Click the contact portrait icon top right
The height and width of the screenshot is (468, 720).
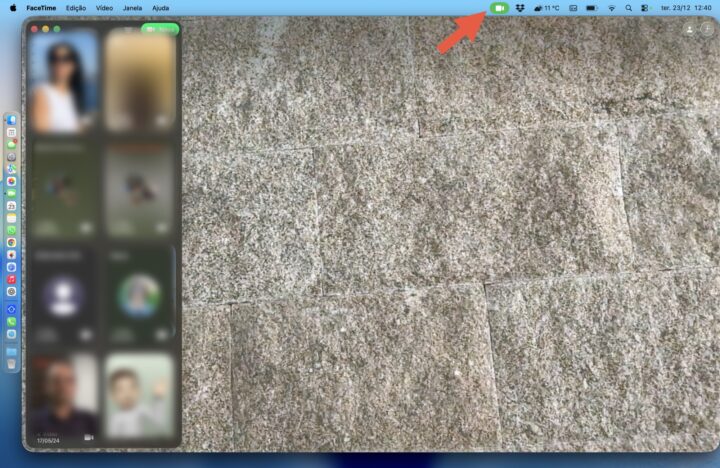[x=689, y=30]
